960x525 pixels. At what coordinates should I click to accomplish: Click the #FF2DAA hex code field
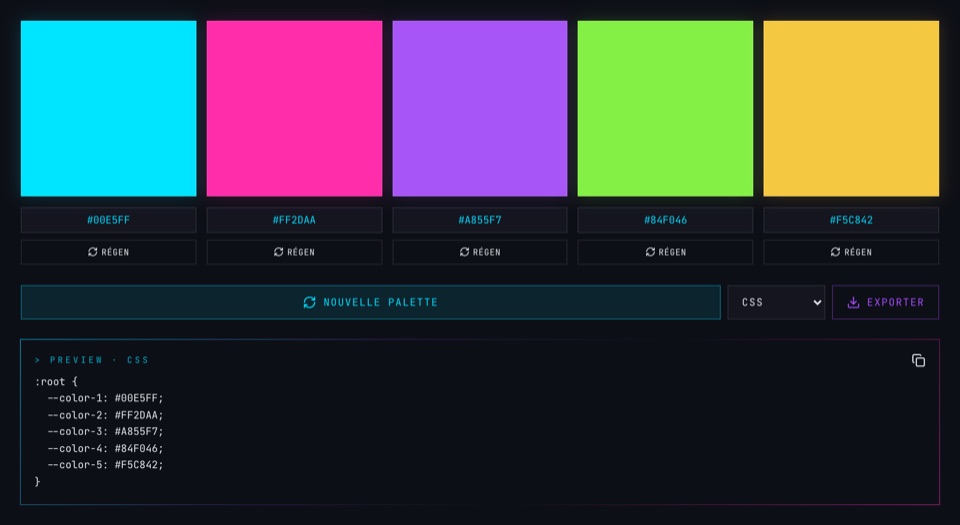coord(294,220)
